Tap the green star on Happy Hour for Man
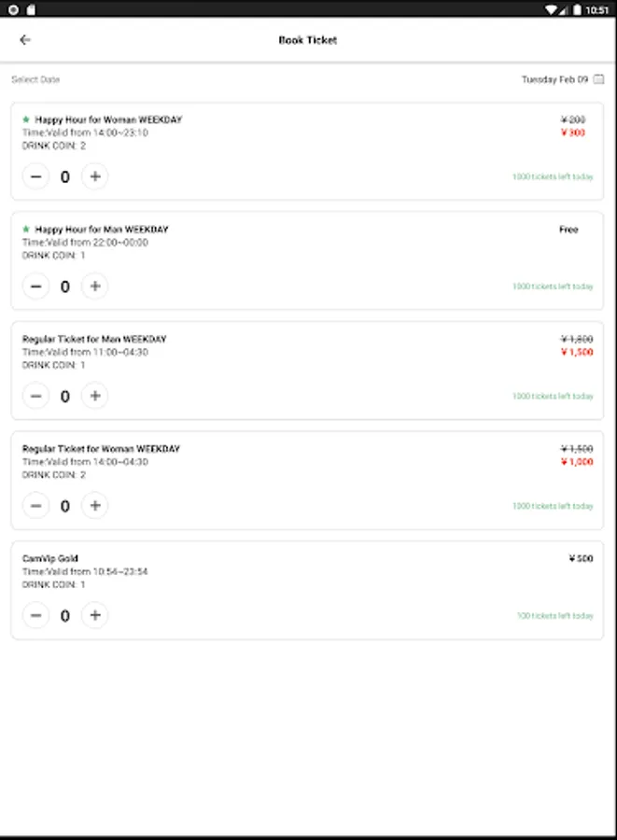The width and height of the screenshot is (617, 840). click(26, 229)
